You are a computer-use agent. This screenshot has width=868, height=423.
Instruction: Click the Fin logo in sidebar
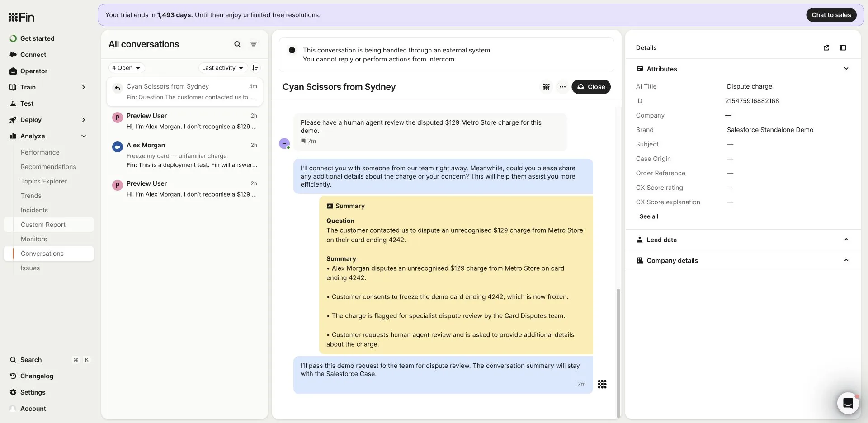point(21,17)
